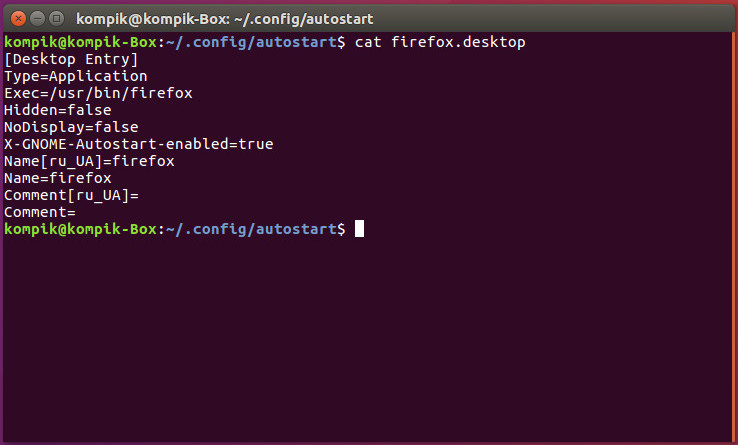Viewport: 738px width, 445px height.
Task: Click the 'cat firefox.desktop' command text
Action: (x=440, y=42)
